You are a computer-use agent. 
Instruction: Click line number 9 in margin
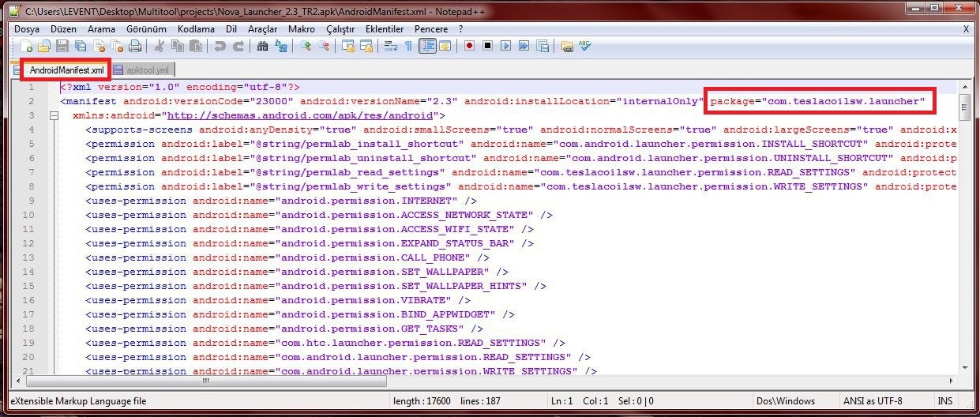[x=31, y=201]
